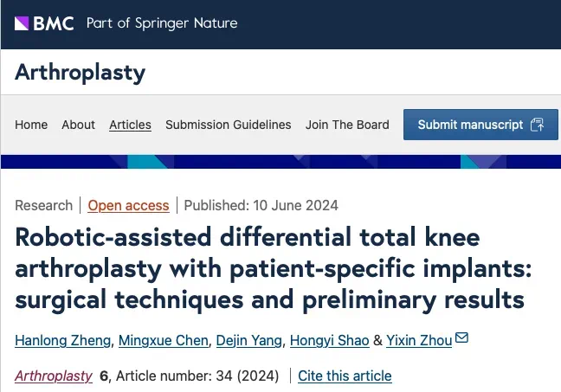Click the BMC logo icon
561x392 pixels.
coord(23,23)
